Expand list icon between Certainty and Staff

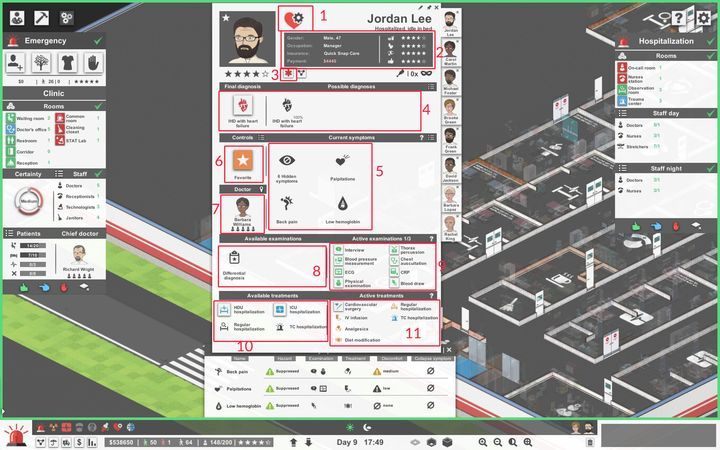59,174
